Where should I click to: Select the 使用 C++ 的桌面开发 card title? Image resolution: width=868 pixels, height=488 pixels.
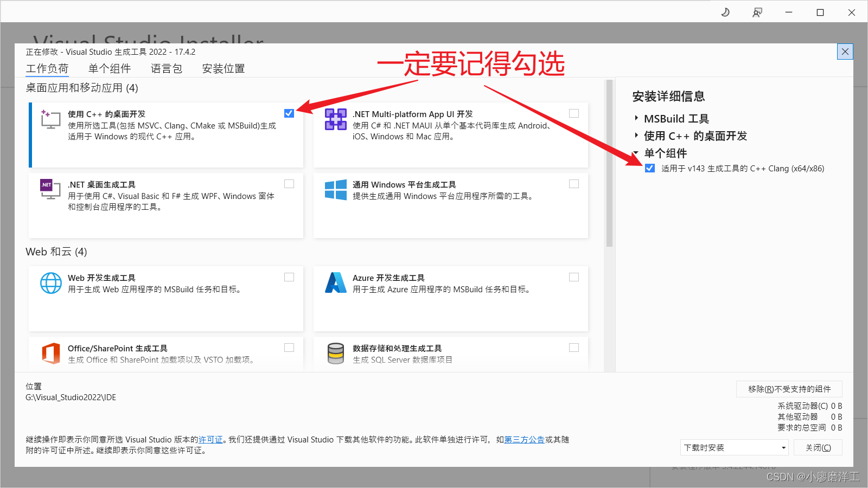[106, 114]
